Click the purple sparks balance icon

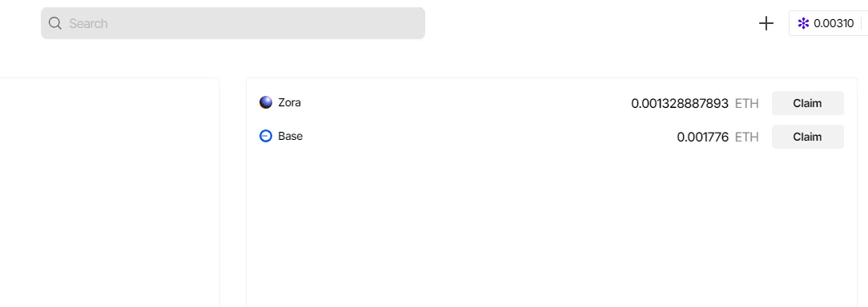click(x=803, y=23)
